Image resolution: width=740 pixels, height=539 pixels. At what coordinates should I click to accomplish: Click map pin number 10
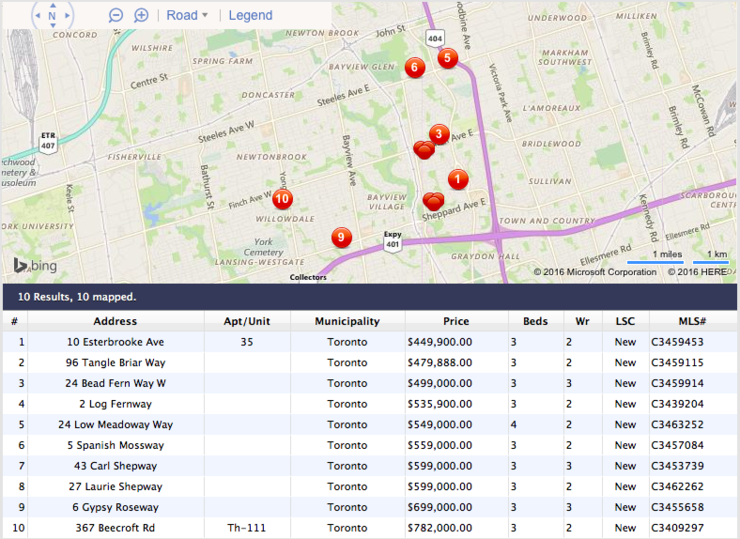282,198
